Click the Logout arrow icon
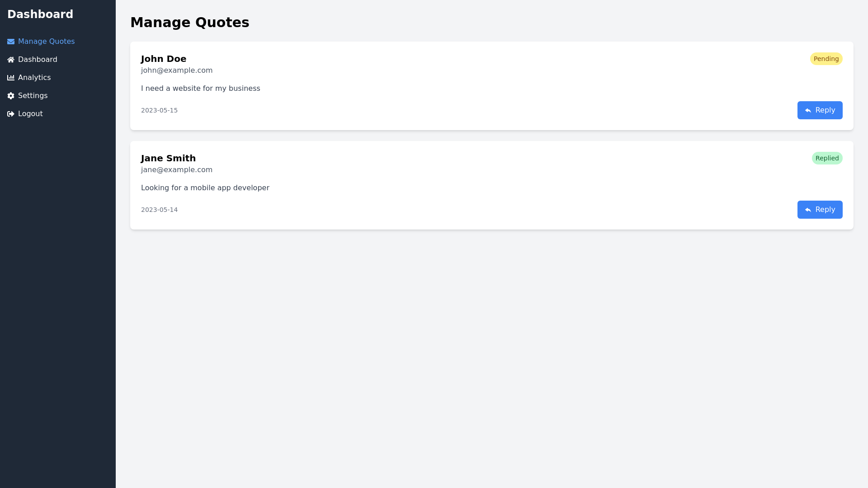 [11, 114]
